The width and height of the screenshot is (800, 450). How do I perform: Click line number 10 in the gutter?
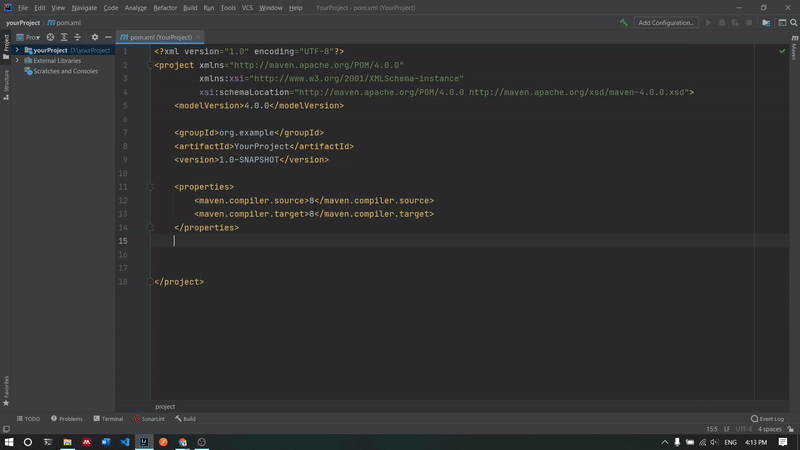pyautogui.click(x=123, y=173)
